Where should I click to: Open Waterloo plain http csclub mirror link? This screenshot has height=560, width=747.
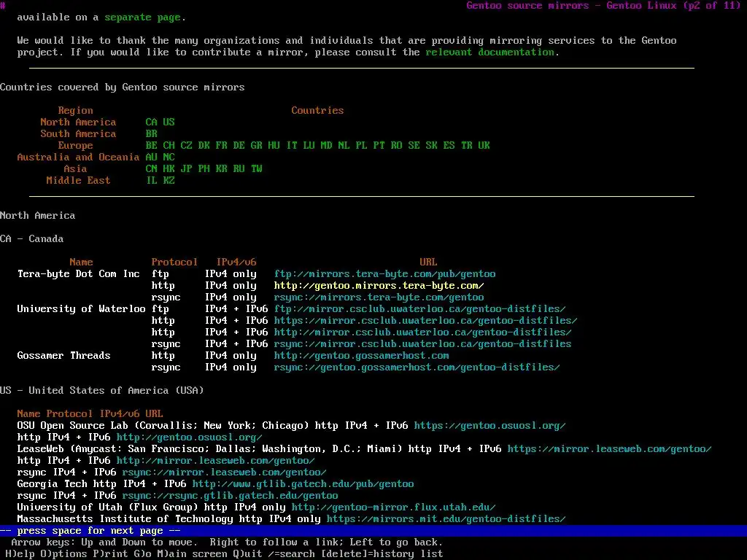422,332
